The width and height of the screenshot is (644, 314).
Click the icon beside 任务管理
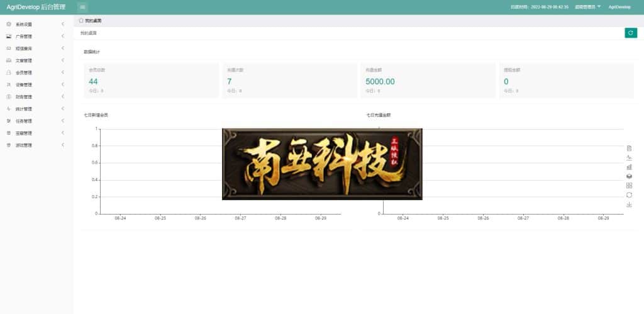(9, 121)
